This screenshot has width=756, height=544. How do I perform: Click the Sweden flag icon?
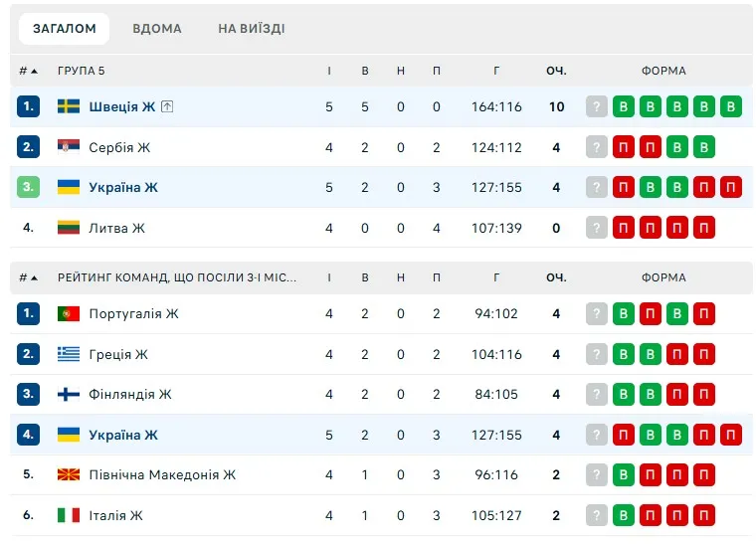69,106
